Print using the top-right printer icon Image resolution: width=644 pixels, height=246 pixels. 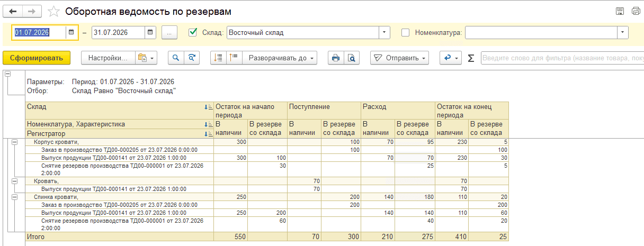636,11
